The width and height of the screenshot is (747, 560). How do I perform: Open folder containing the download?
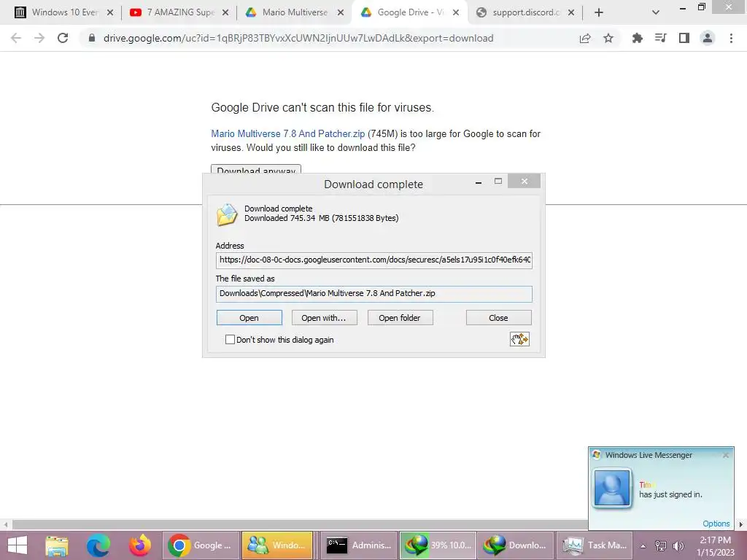[400, 318]
